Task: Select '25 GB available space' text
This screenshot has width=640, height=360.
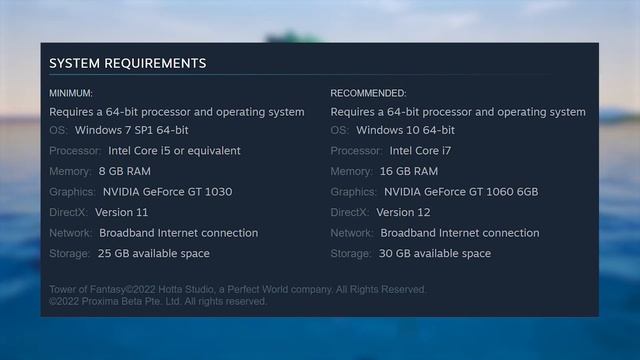Action: (x=153, y=253)
